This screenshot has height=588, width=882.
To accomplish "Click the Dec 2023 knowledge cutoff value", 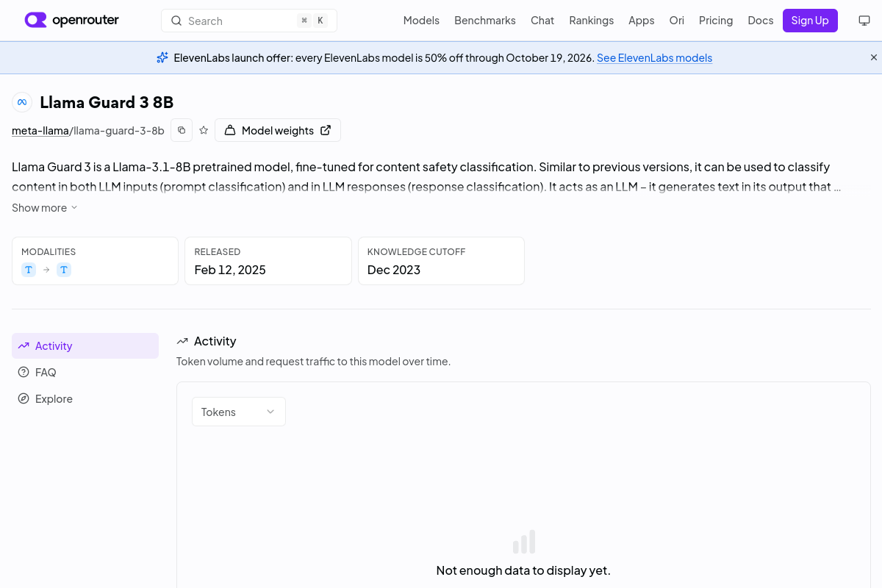I will click(x=394, y=270).
